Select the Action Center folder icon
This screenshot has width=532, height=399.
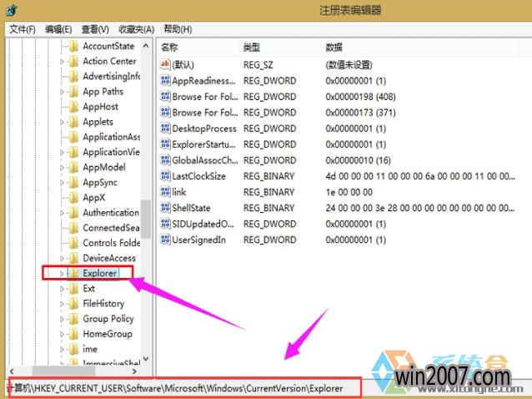(x=73, y=61)
